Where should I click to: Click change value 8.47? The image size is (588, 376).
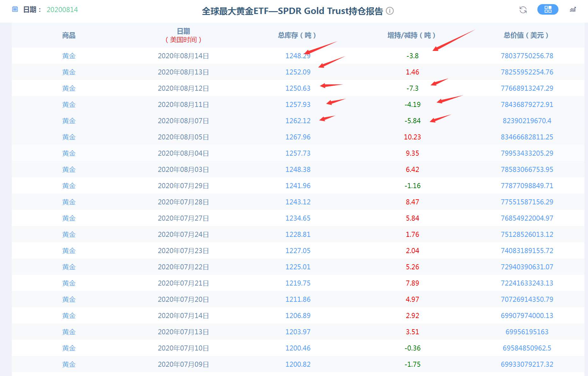coord(412,202)
